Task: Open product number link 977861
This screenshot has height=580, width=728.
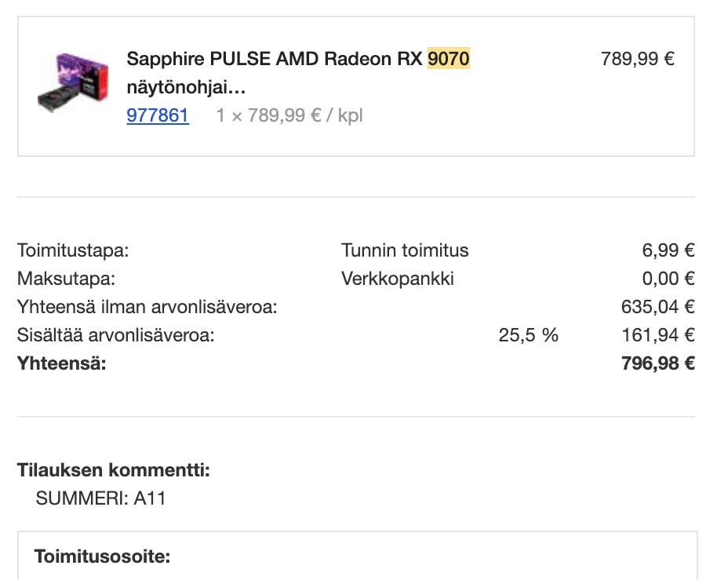Action: 158,116
